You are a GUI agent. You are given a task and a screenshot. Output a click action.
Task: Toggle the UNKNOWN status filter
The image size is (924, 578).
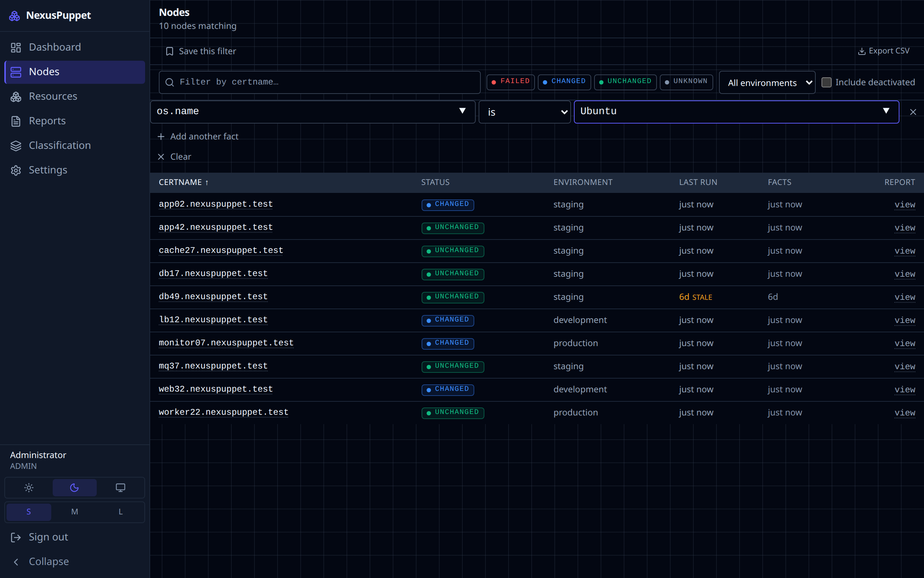686,82
